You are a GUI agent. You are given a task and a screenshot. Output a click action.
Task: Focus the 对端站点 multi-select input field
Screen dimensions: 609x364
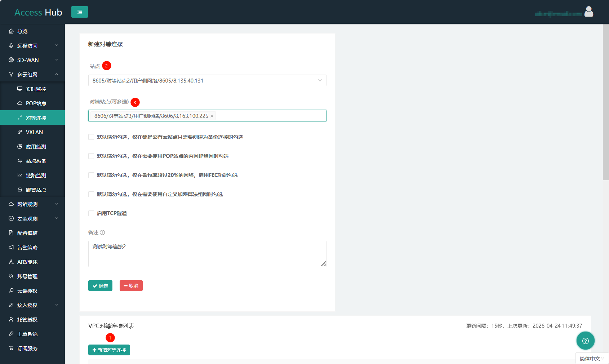[207, 116]
